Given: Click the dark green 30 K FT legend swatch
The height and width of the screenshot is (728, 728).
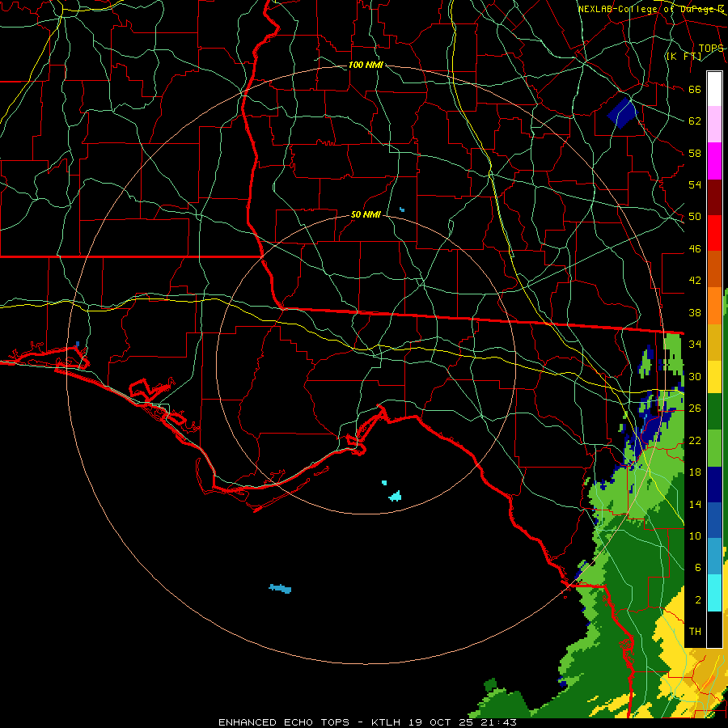Looking at the screenshot, I should click(x=714, y=412).
